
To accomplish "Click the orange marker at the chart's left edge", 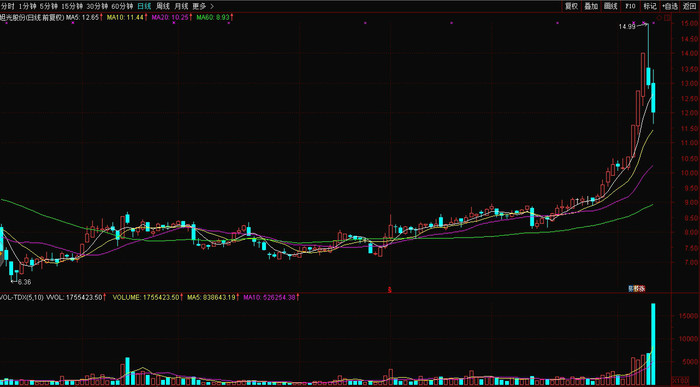I will click(x=1, y=254).
